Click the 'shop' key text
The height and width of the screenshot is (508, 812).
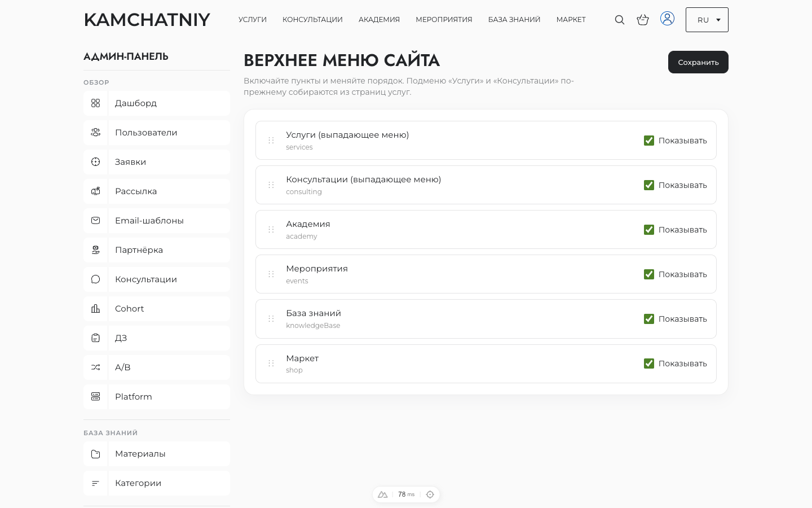coord(294,370)
